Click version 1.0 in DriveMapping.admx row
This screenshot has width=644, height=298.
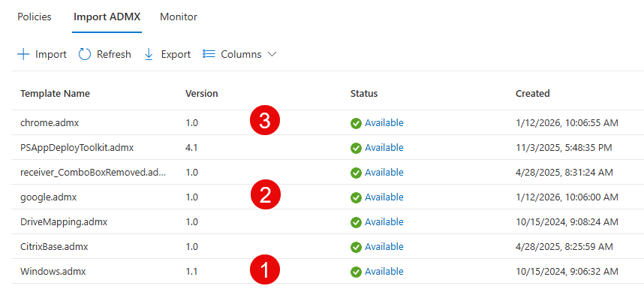192,222
